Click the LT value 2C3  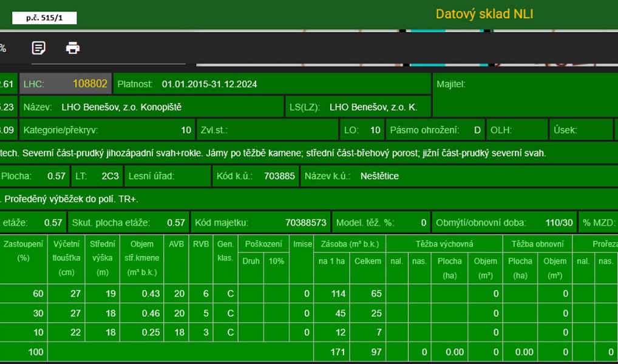click(110, 176)
